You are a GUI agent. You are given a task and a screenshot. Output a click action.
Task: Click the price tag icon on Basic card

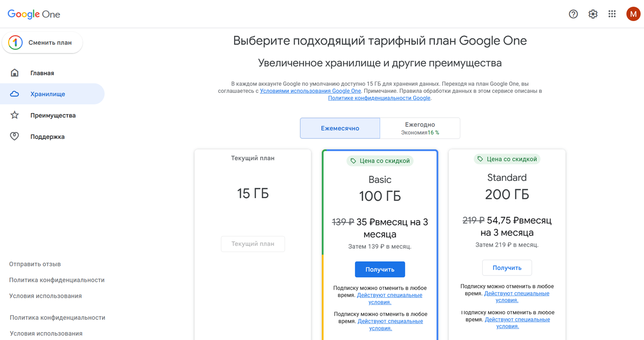(353, 161)
